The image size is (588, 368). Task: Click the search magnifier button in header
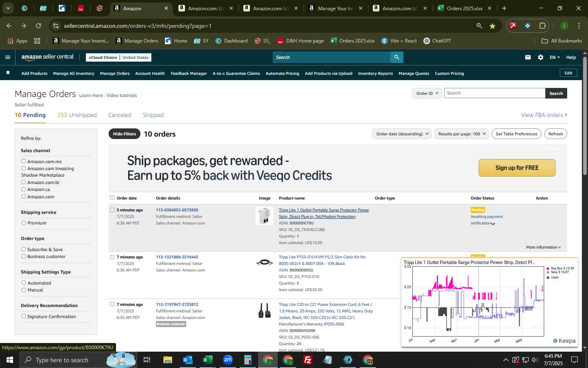click(396, 57)
